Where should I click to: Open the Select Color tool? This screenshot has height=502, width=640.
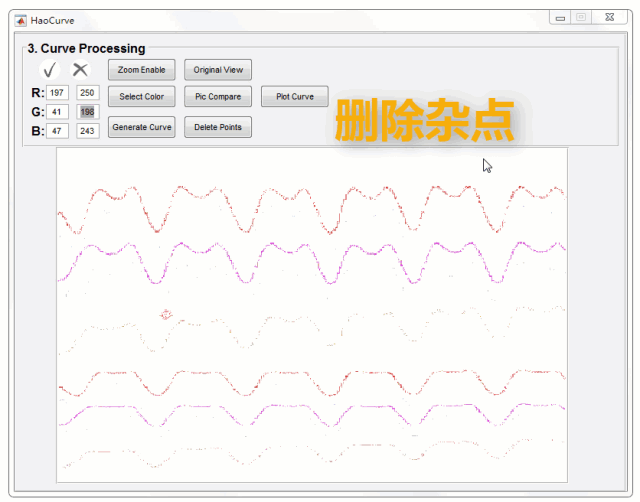142,96
